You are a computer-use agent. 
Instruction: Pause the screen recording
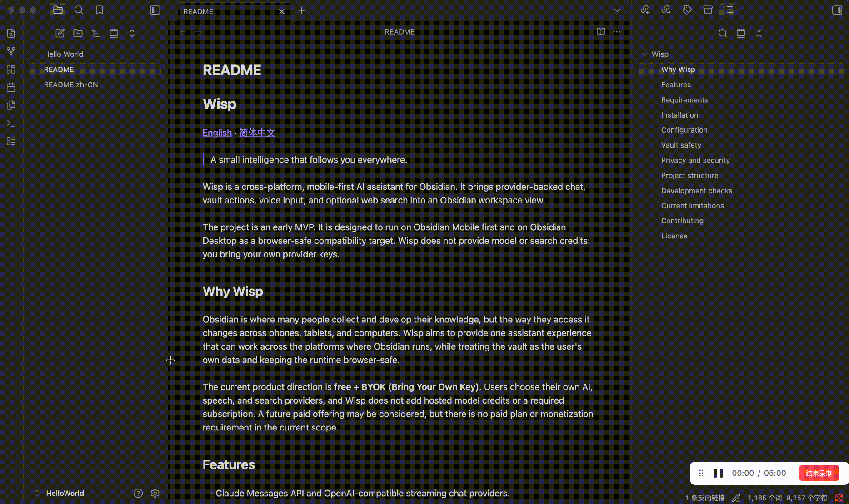[719, 473]
